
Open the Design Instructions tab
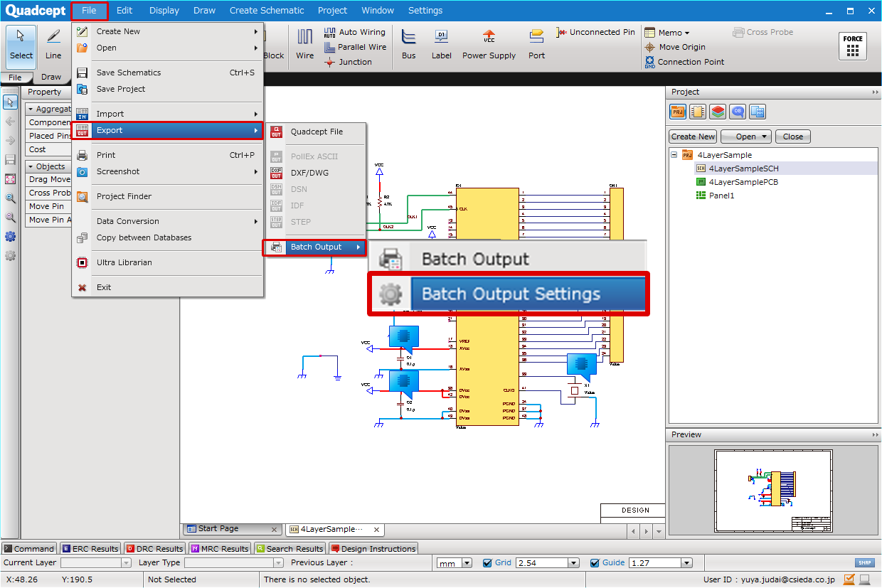373,549
